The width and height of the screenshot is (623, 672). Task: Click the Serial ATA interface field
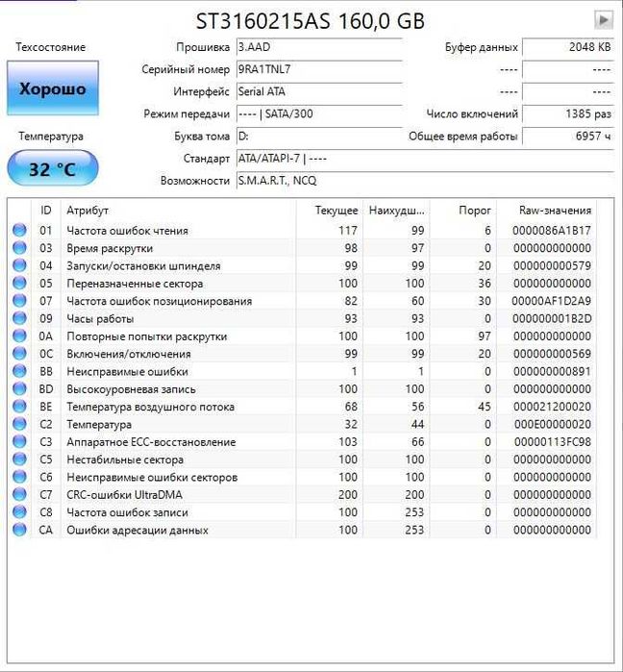317,91
